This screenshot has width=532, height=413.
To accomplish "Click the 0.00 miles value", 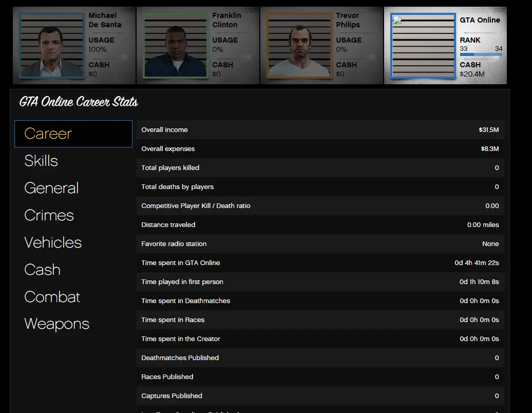I will (x=483, y=224).
